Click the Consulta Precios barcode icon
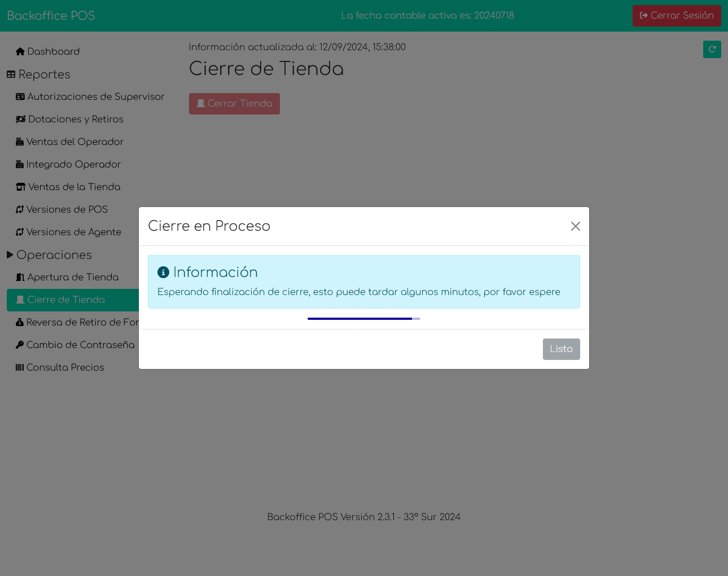This screenshot has width=728, height=576. pos(20,367)
